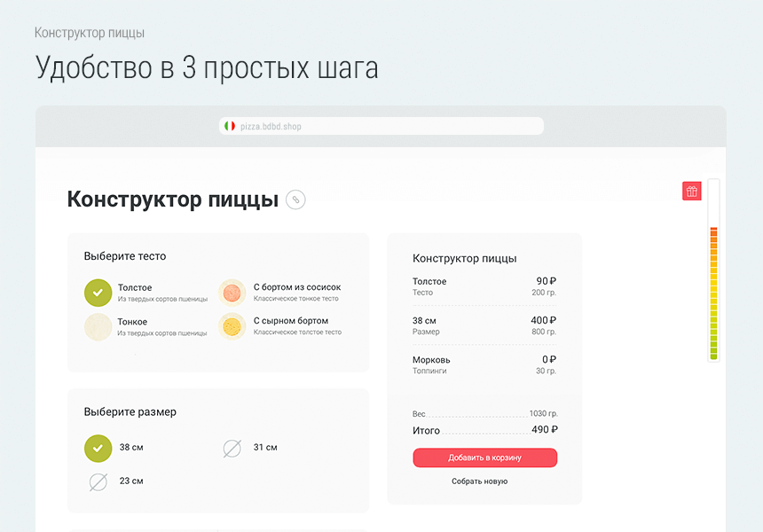This screenshot has height=532, width=763.
Task: Click the colored gradient progress scale
Action: point(713,293)
